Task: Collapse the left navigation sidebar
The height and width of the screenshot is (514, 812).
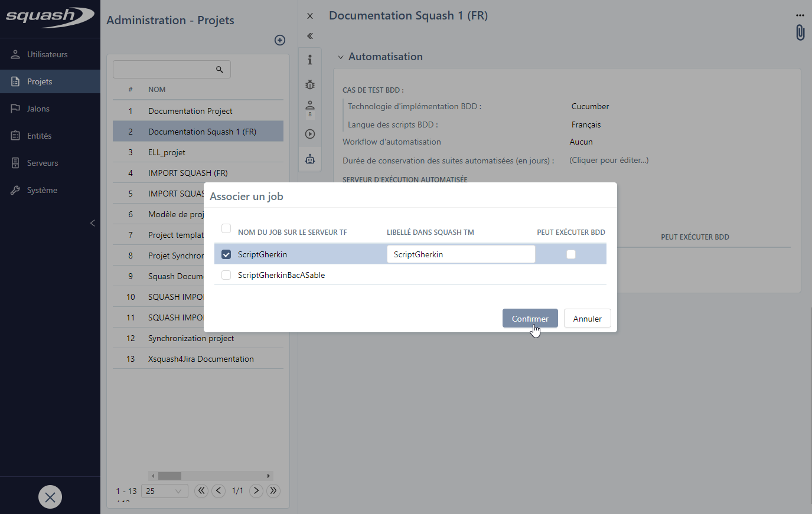Action: (x=92, y=223)
